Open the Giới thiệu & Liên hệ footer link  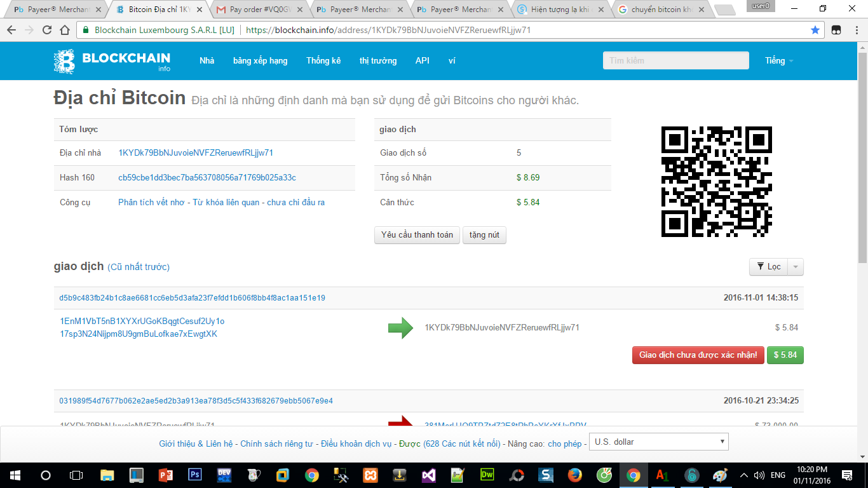(196, 444)
